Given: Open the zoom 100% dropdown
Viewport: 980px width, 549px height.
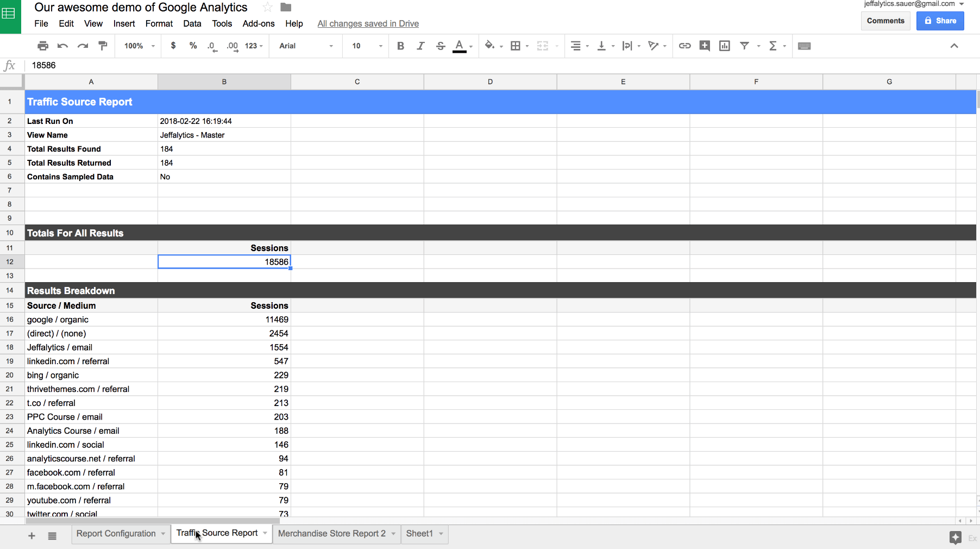Looking at the screenshot, I should (139, 46).
